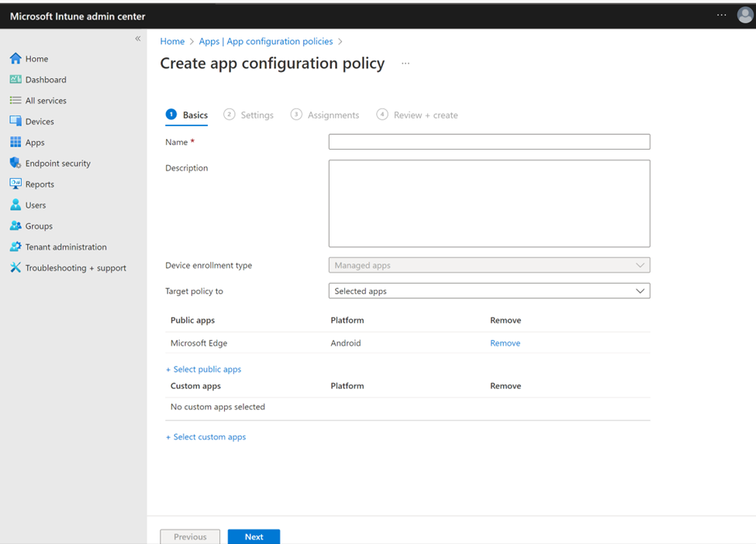Click Select public apps

tap(203, 369)
